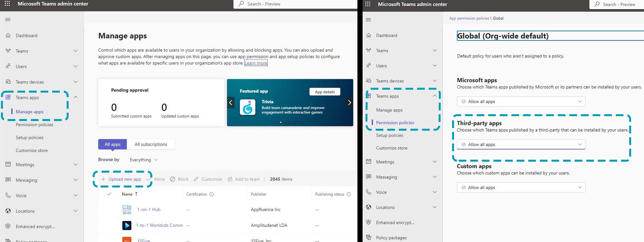The width and height of the screenshot is (644, 242).
Task: Collapse left navigation via hamburger icon
Action: [8, 20]
